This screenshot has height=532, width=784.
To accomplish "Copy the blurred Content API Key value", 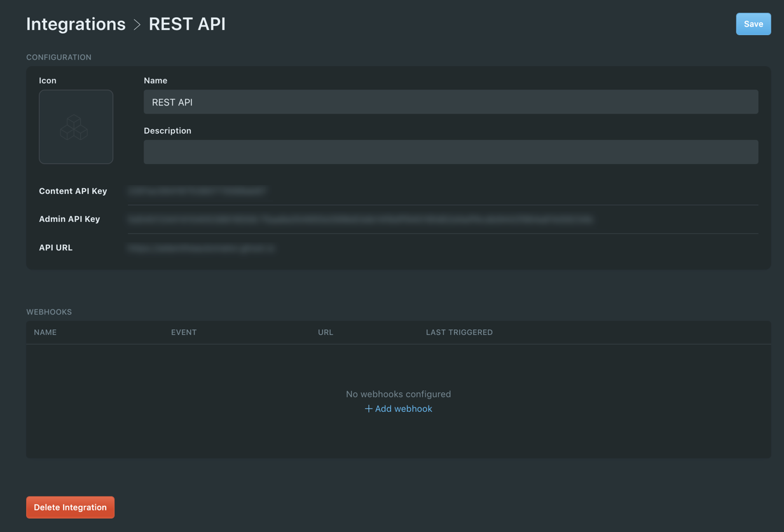I will coord(196,191).
